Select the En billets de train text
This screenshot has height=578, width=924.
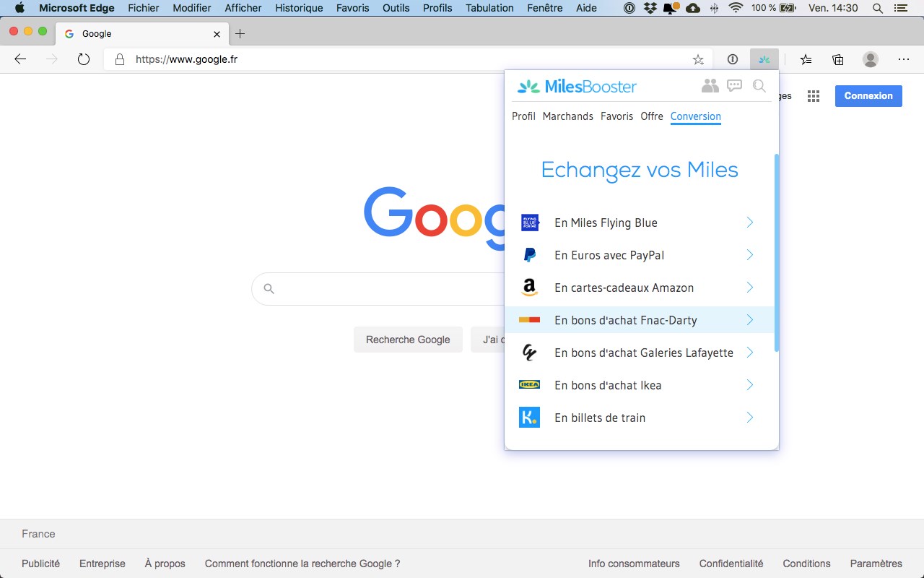[x=600, y=418]
